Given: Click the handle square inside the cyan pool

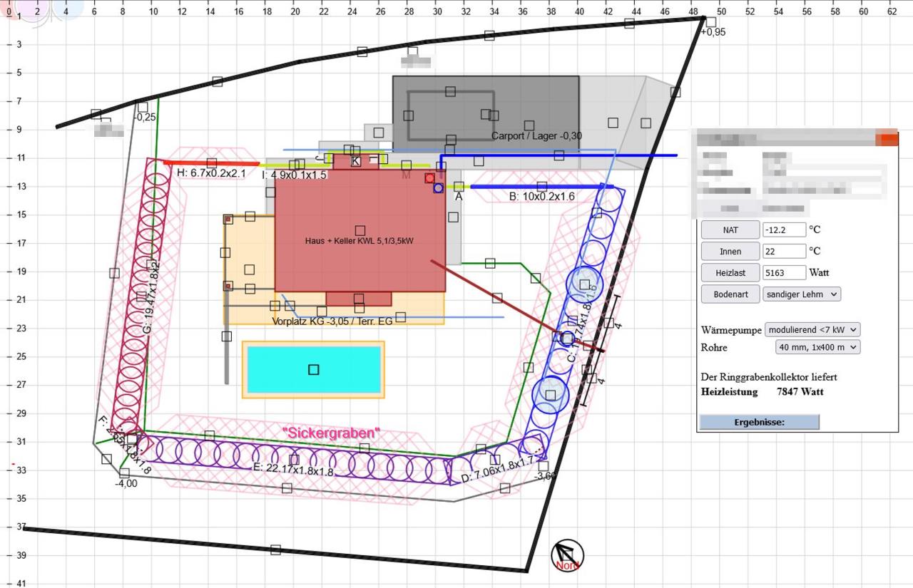Looking at the screenshot, I should pyautogui.click(x=313, y=369).
